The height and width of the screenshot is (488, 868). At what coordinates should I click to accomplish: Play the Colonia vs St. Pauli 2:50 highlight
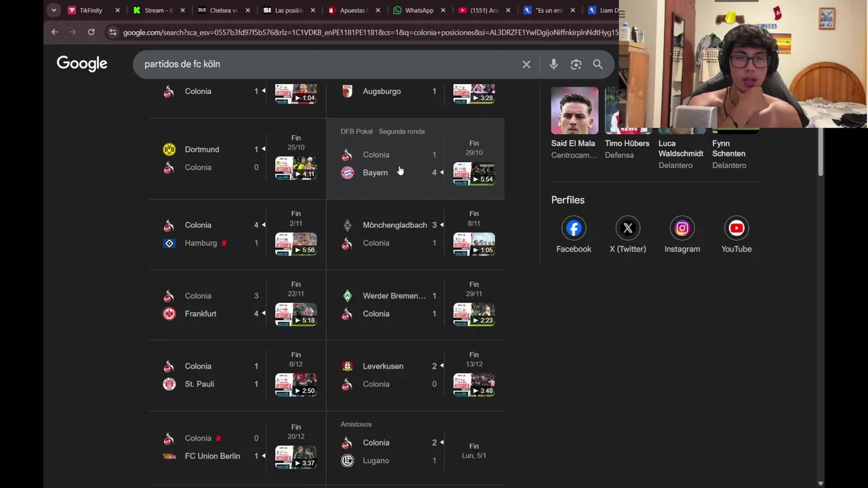[296, 385]
